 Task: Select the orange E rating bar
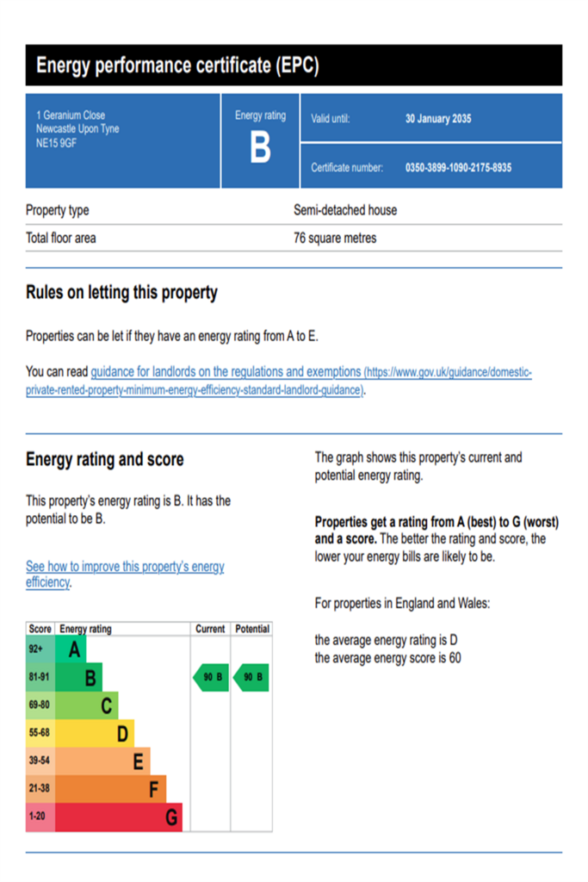(x=102, y=761)
